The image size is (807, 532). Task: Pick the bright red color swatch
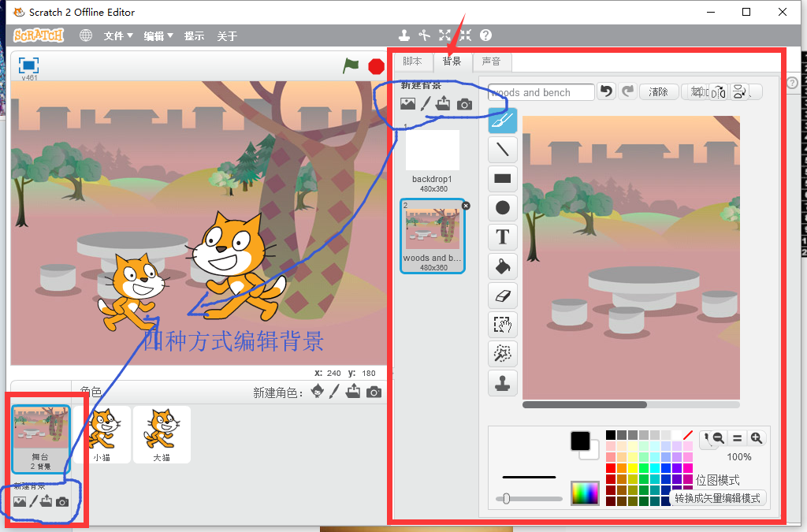click(x=611, y=468)
